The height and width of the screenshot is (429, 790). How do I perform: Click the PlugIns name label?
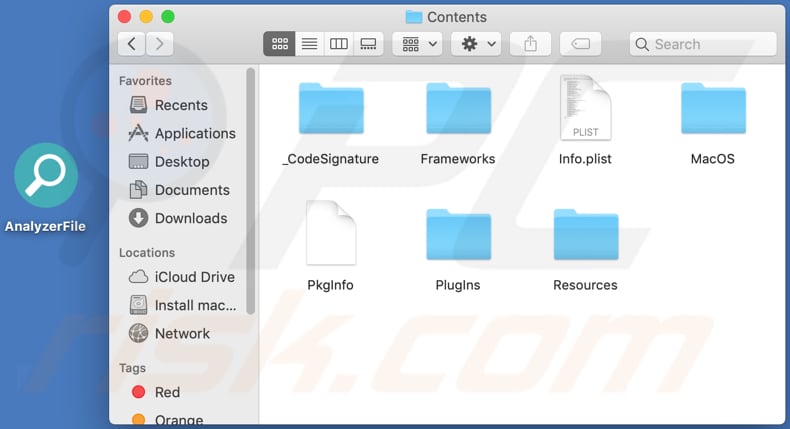pos(458,285)
